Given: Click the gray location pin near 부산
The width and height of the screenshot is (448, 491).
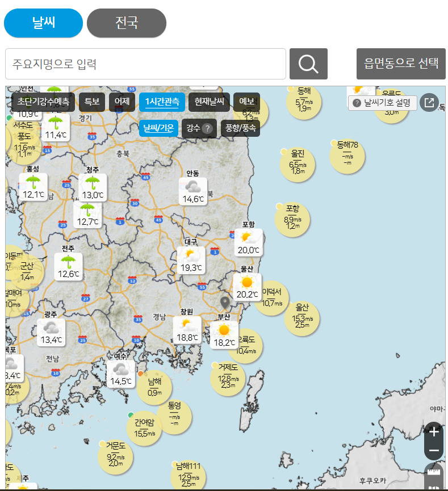Looking at the screenshot, I should 225,303.
